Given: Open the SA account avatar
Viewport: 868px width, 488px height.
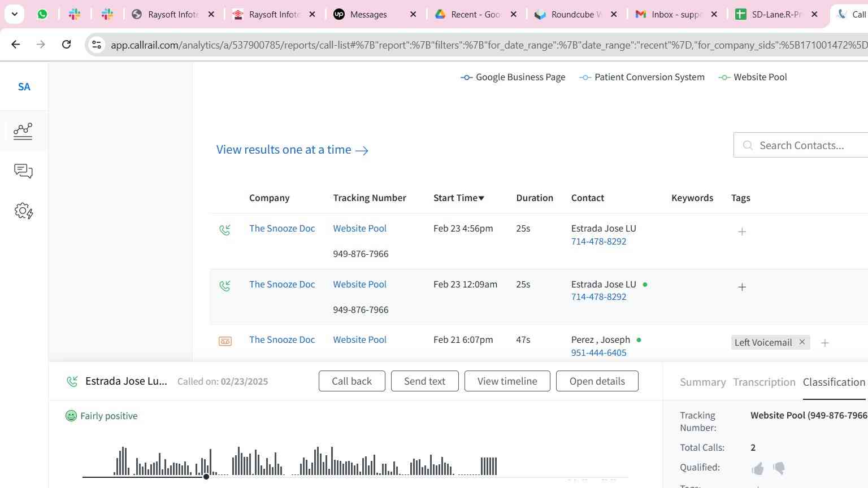Looking at the screenshot, I should coord(24,87).
